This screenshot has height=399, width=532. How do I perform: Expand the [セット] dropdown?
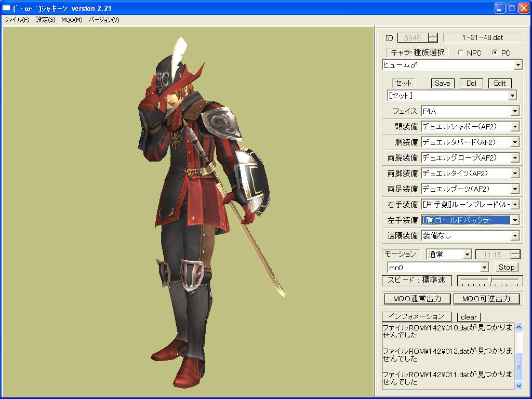coord(512,96)
